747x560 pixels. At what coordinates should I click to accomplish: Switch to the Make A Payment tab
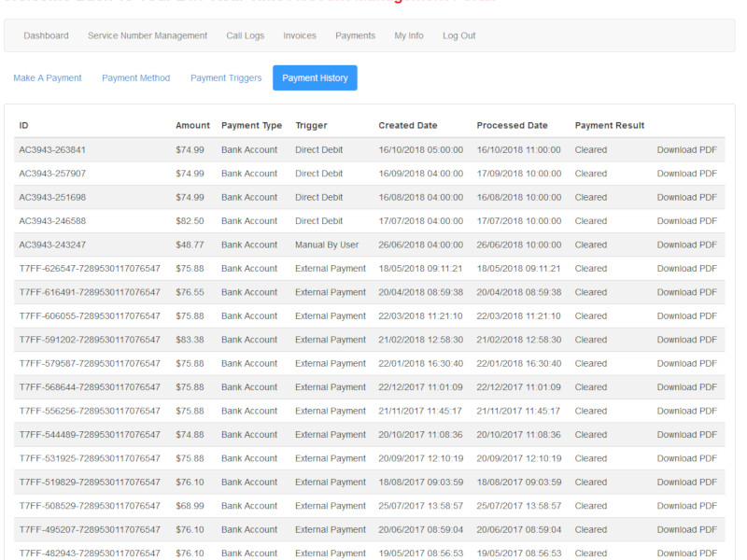(x=48, y=78)
